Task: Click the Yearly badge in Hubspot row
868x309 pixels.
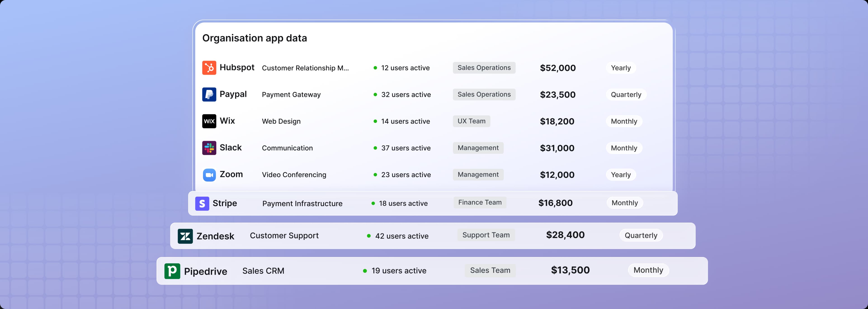Action: [x=621, y=68]
